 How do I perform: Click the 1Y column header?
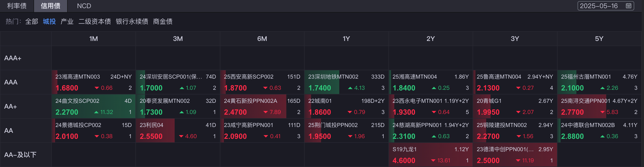[x=346, y=39]
